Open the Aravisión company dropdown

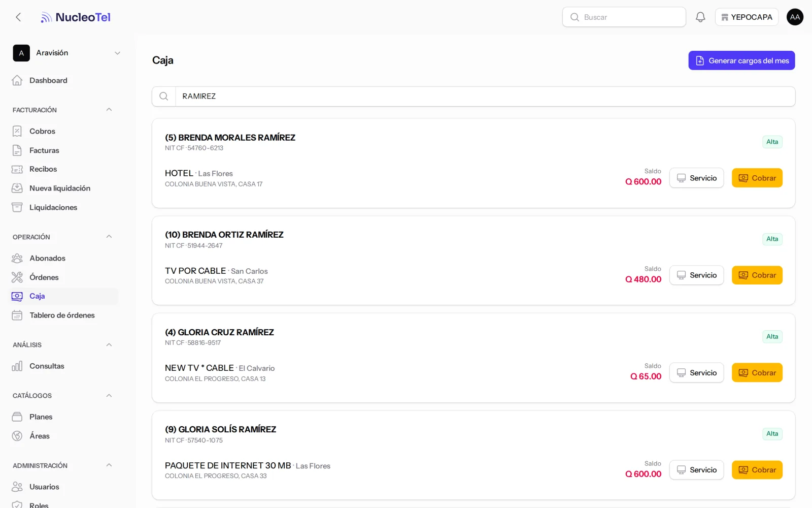pos(67,53)
